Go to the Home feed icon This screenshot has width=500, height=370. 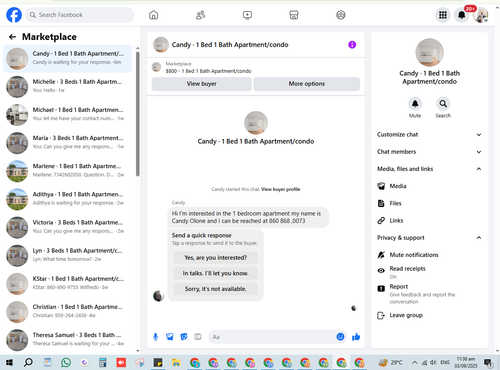[154, 15]
